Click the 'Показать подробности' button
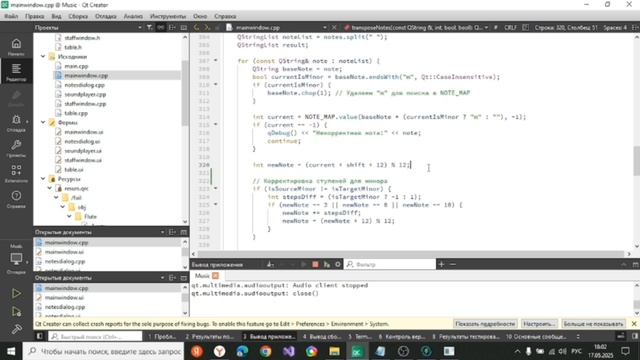Image resolution: width=640 pixels, height=360 pixels. tap(485, 324)
